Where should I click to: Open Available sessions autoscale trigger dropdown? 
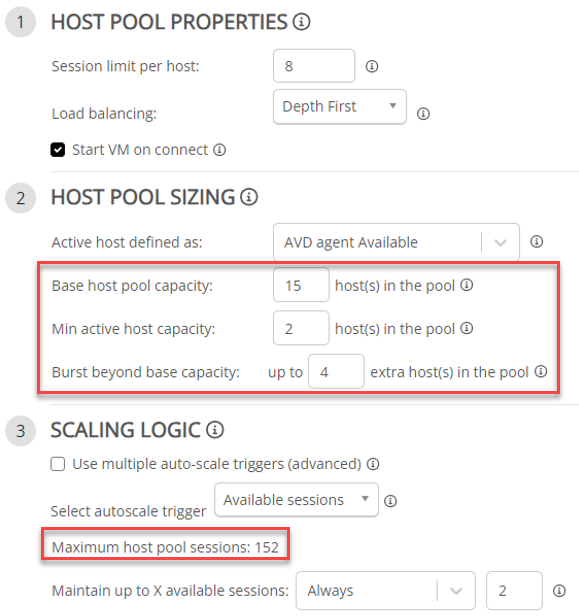[297, 500]
